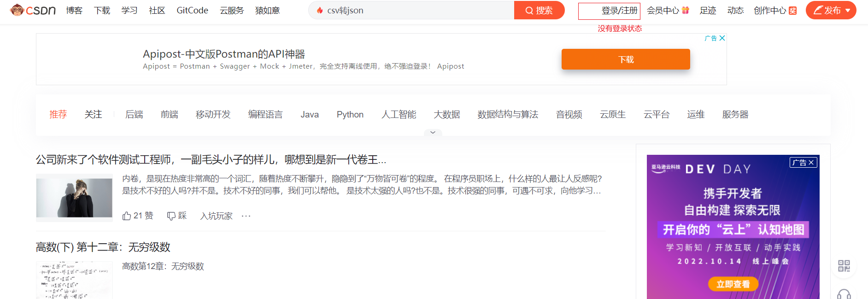Click the orange 下载 button in Apipost ad
The image size is (868, 299).
pyautogui.click(x=626, y=59)
